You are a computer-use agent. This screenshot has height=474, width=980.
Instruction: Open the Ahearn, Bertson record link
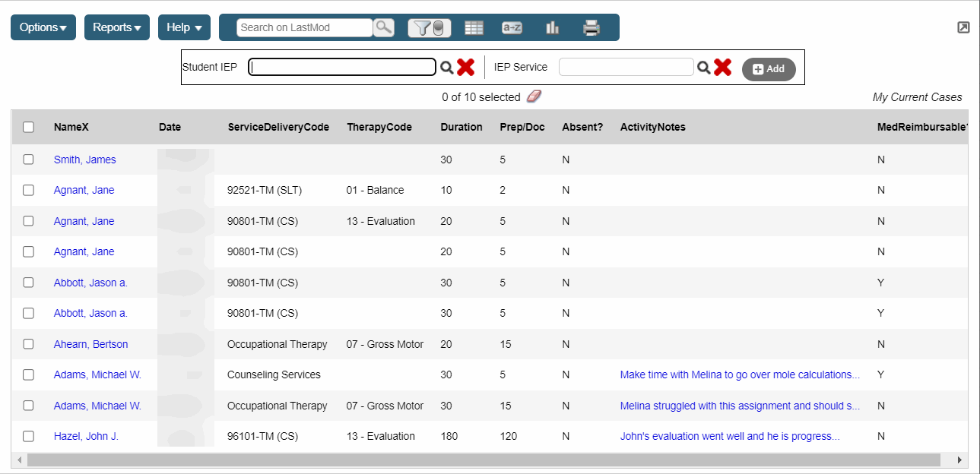coord(90,344)
